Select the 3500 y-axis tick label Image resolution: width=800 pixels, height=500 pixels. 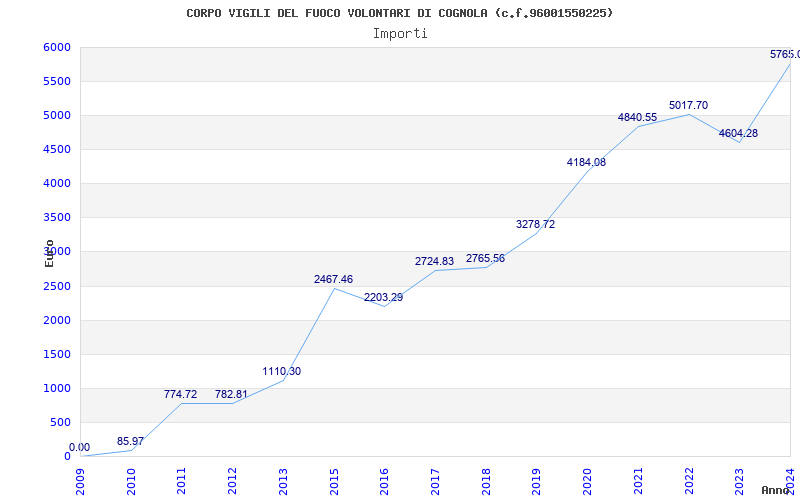pyautogui.click(x=57, y=218)
